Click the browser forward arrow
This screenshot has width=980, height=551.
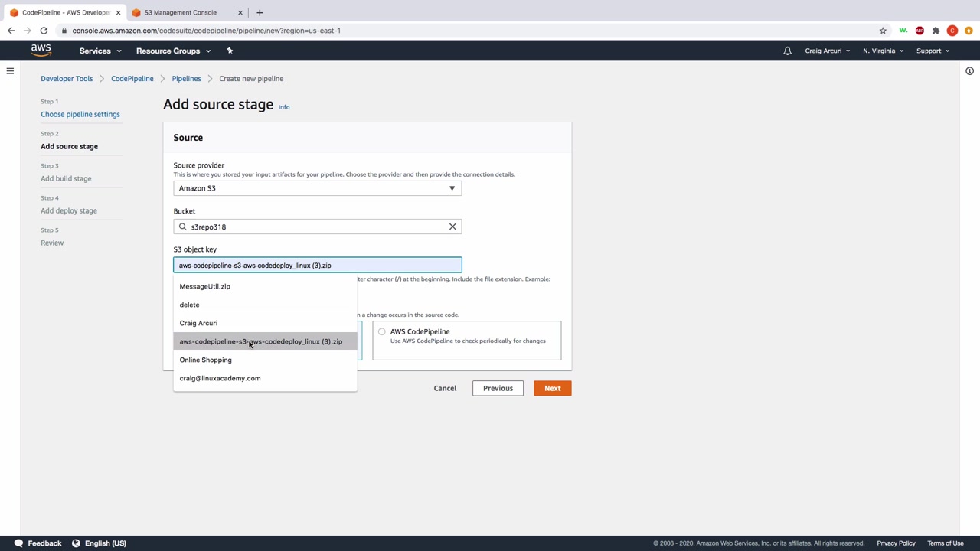pyautogui.click(x=28, y=31)
